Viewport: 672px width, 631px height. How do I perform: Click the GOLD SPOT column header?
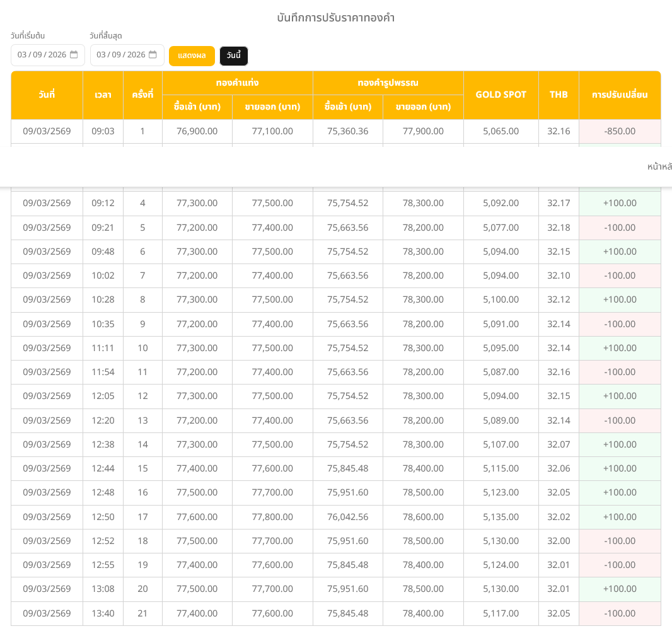click(501, 95)
